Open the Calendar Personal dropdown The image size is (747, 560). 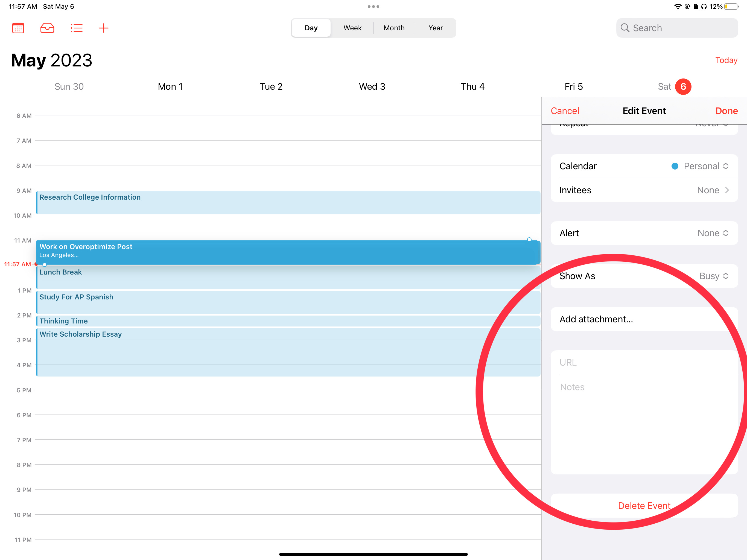click(x=644, y=166)
